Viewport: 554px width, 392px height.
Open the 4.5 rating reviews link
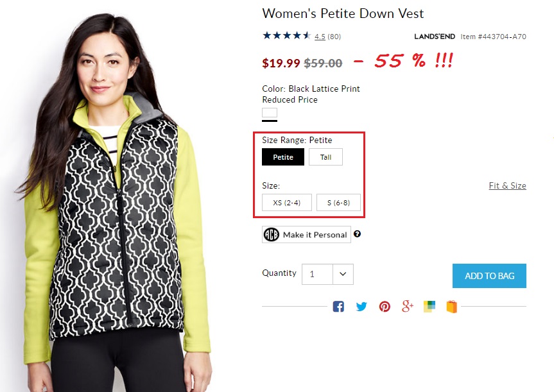click(320, 37)
